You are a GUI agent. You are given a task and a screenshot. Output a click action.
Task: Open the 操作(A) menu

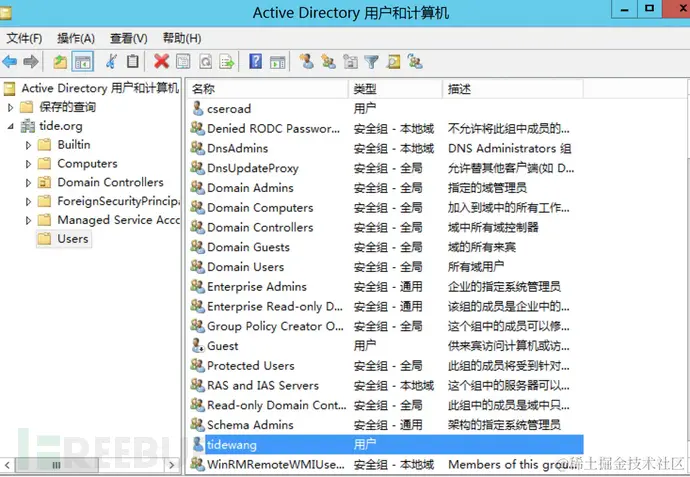click(x=76, y=39)
